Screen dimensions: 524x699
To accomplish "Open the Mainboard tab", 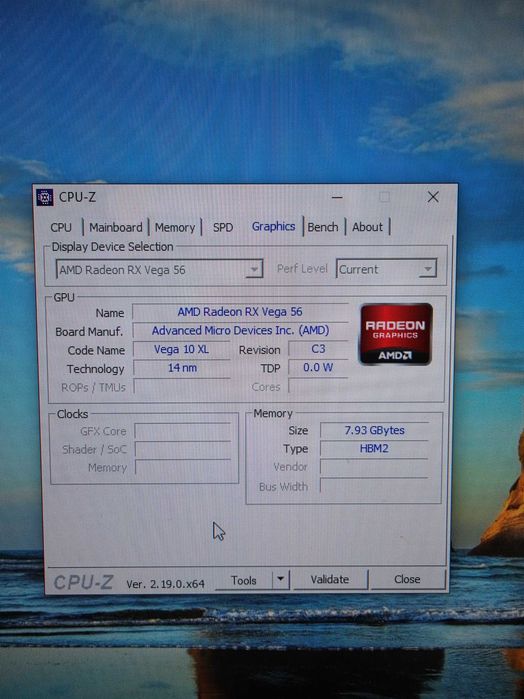I will pos(116,227).
